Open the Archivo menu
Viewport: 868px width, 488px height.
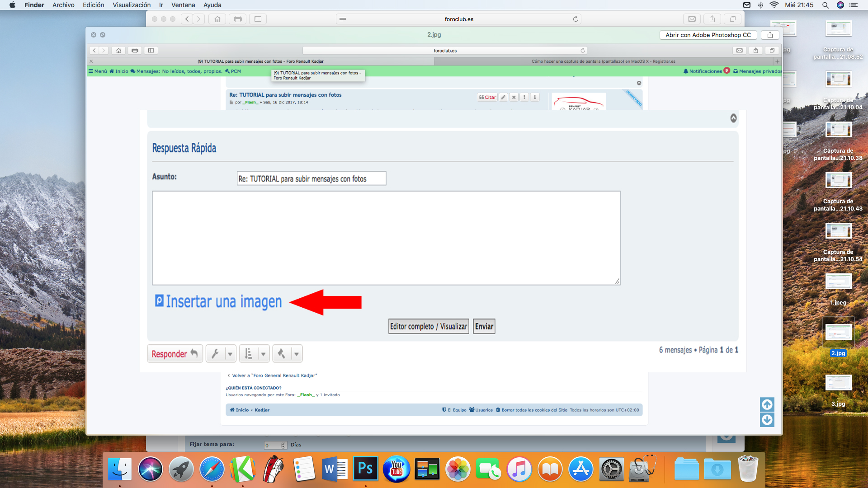click(x=63, y=5)
